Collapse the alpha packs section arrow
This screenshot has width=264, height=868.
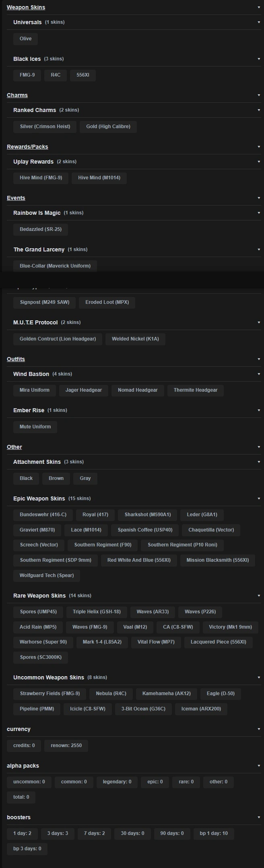[x=259, y=766]
